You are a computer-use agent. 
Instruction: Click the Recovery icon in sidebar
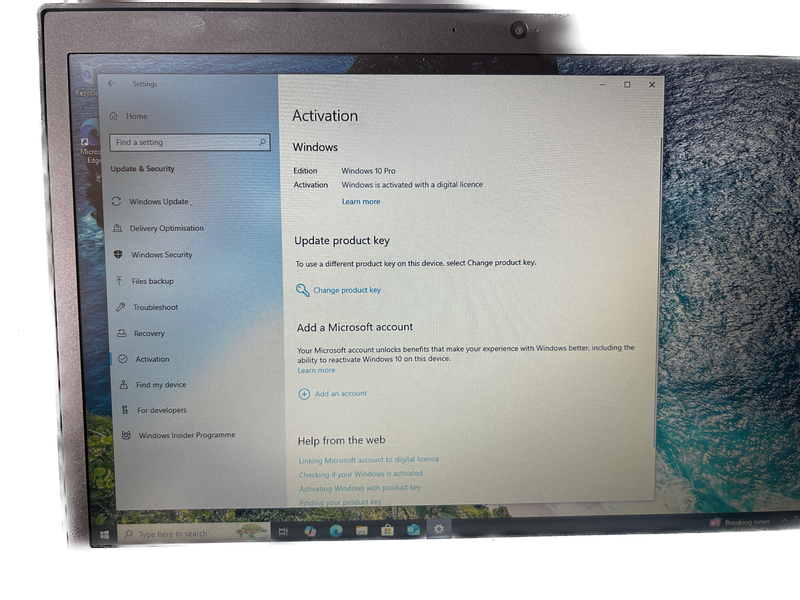pos(121,333)
